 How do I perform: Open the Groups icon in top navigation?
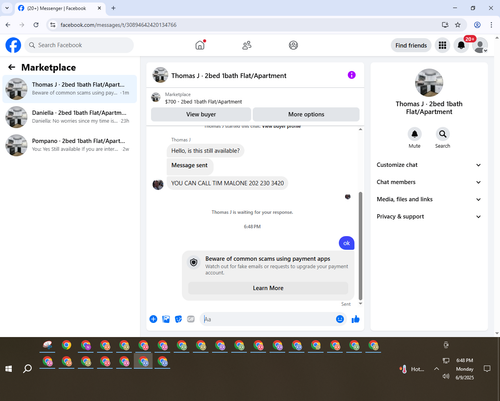(x=293, y=45)
